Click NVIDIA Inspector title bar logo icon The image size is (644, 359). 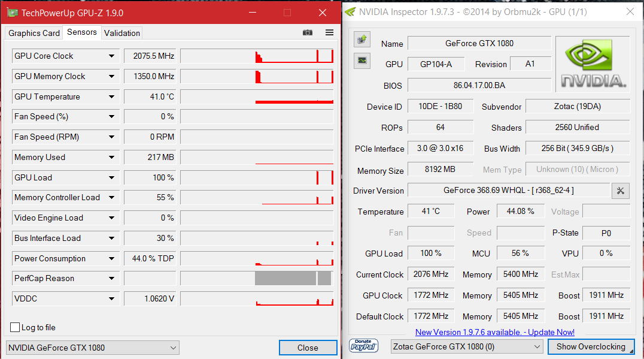pos(350,12)
